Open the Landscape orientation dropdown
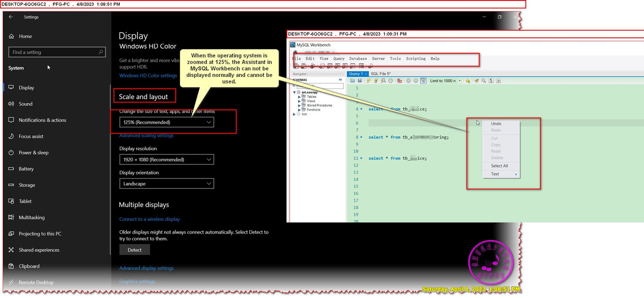 tap(167, 183)
